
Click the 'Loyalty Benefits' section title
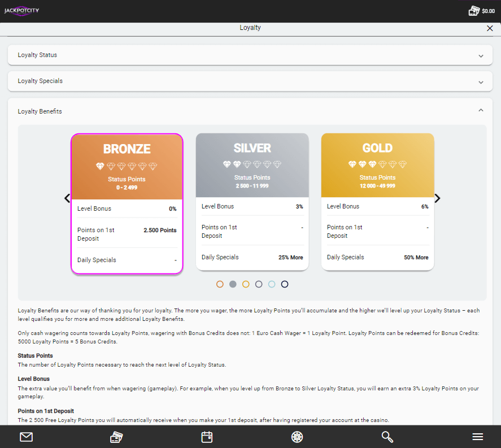pos(40,111)
